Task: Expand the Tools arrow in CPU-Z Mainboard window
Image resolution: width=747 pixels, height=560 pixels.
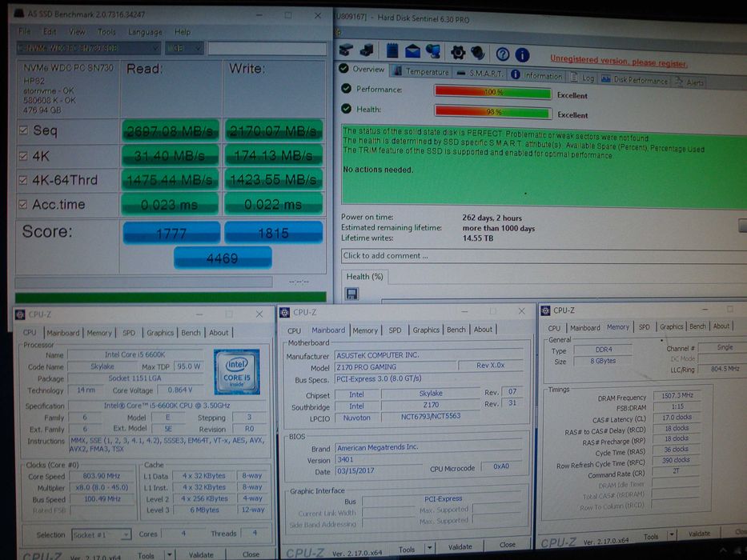Action: point(430,548)
